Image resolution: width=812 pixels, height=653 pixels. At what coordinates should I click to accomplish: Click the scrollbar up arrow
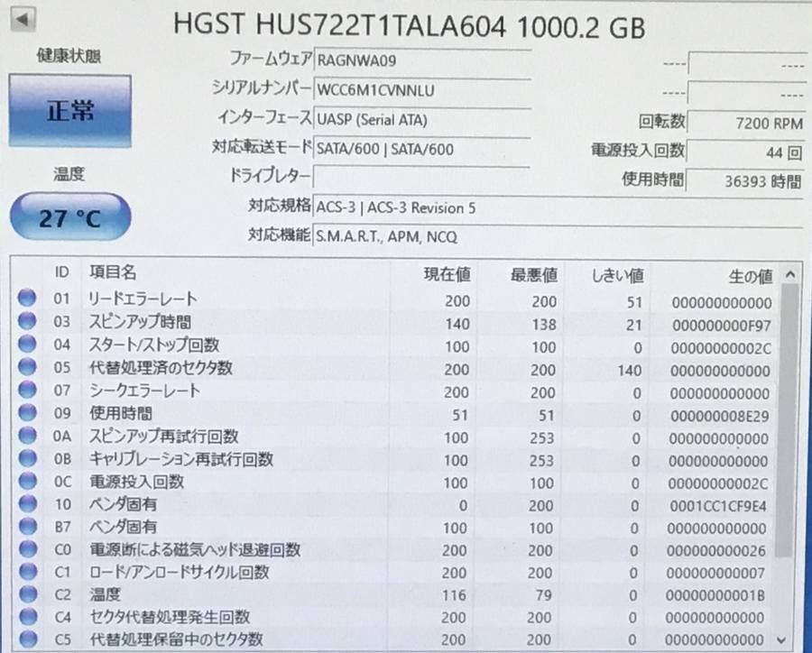789,274
